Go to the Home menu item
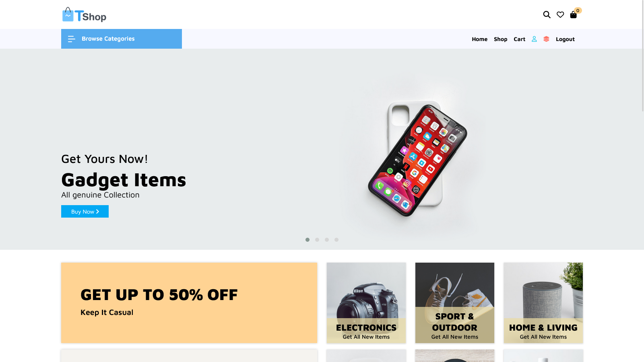The height and width of the screenshot is (362, 644). click(x=480, y=39)
